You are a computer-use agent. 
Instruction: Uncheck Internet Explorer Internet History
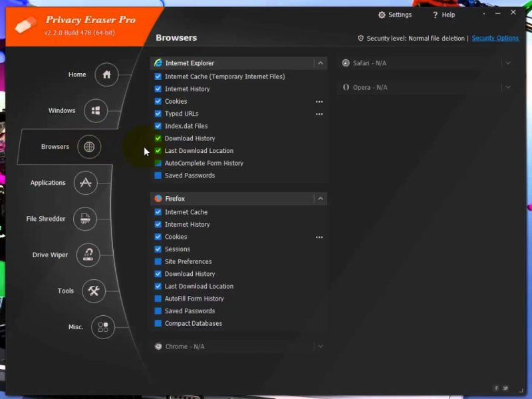click(x=158, y=89)
